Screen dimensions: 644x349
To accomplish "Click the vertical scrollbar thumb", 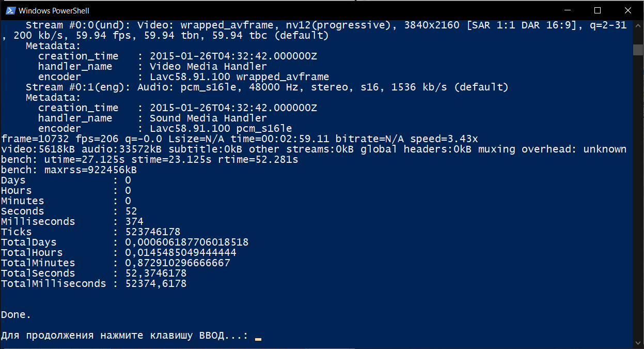I will (x=638, y=50).
